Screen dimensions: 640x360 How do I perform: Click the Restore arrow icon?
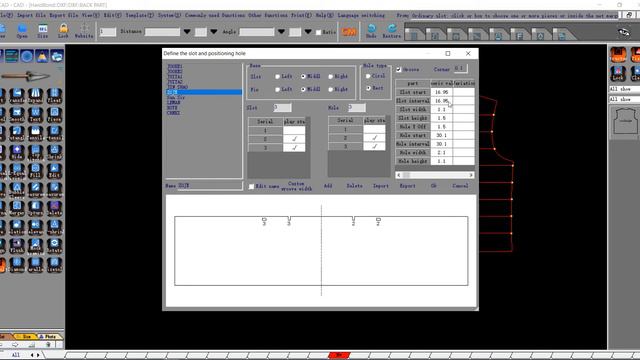[392, 30]
